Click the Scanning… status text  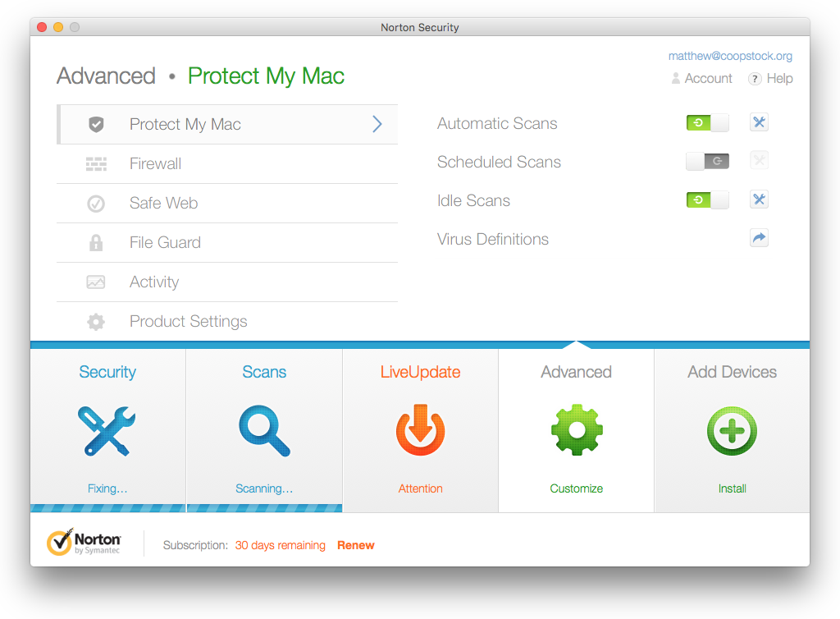point(264,488)
